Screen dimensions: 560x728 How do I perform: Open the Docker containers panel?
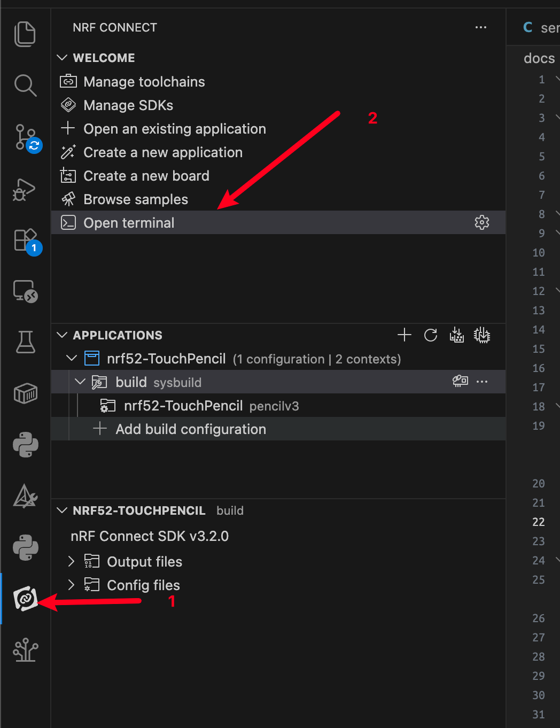[x=25, y=393]
